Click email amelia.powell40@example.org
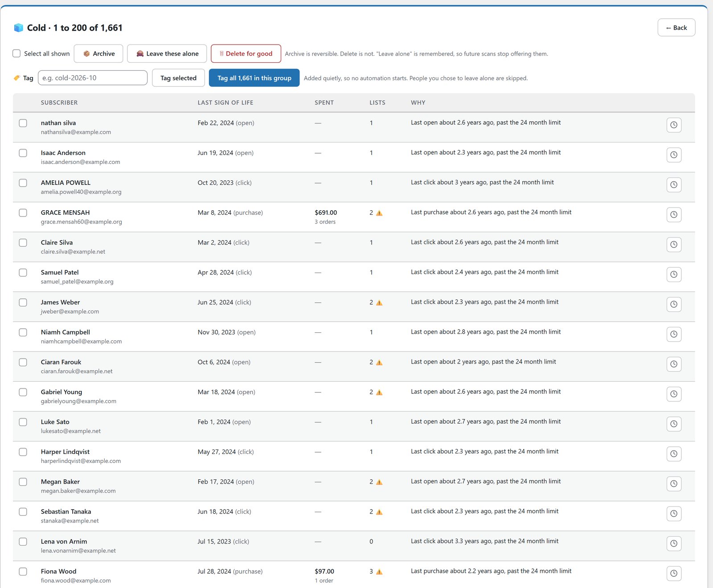Screen dimensions: 713x588 (x=81, y=192)
